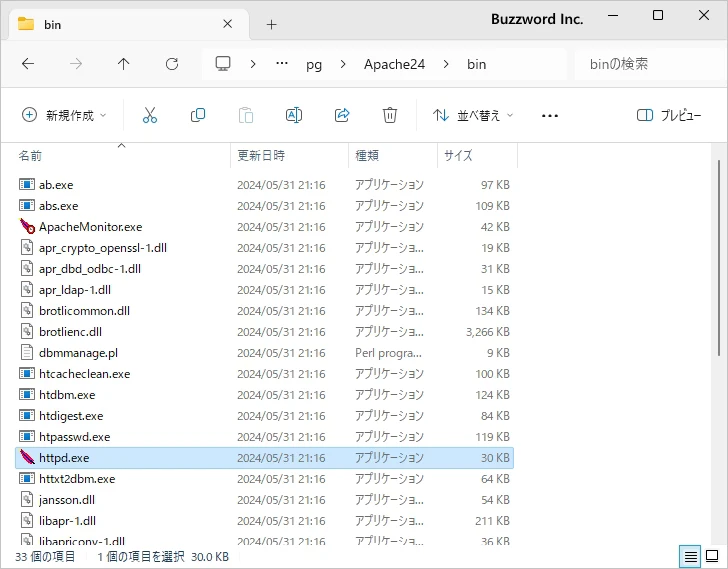Add a new tab with plus button
This screenshot has width=728, height=569.
click(271, 24)
